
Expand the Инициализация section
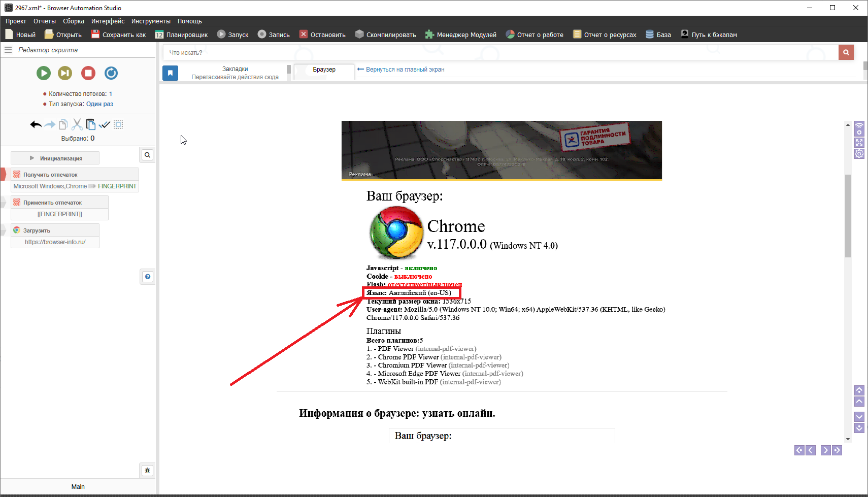point(55,158)
